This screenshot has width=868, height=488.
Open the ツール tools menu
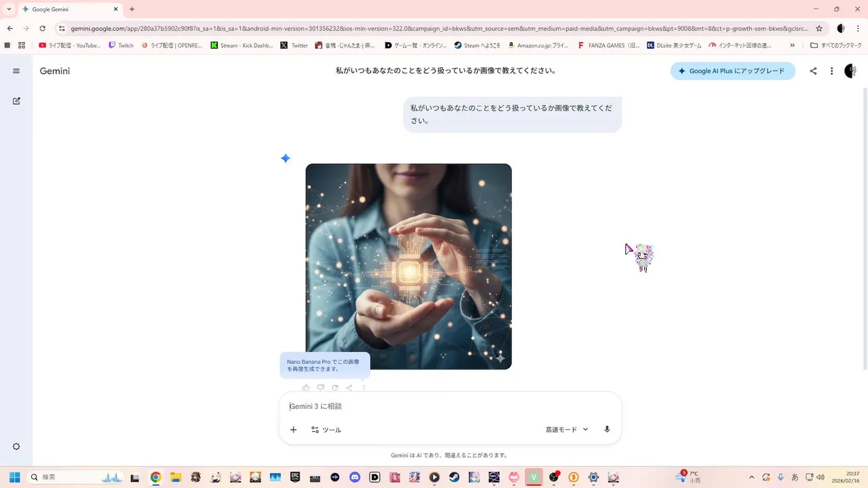(326, 430)
